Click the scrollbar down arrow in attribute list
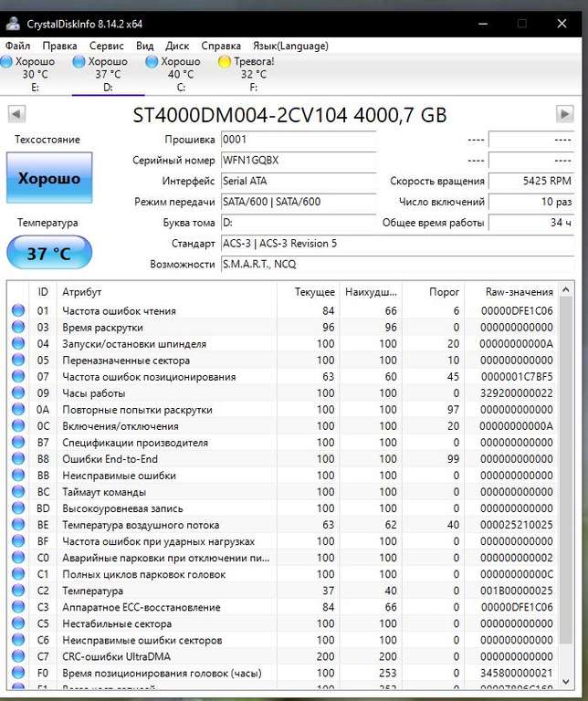 click(566, 682)
